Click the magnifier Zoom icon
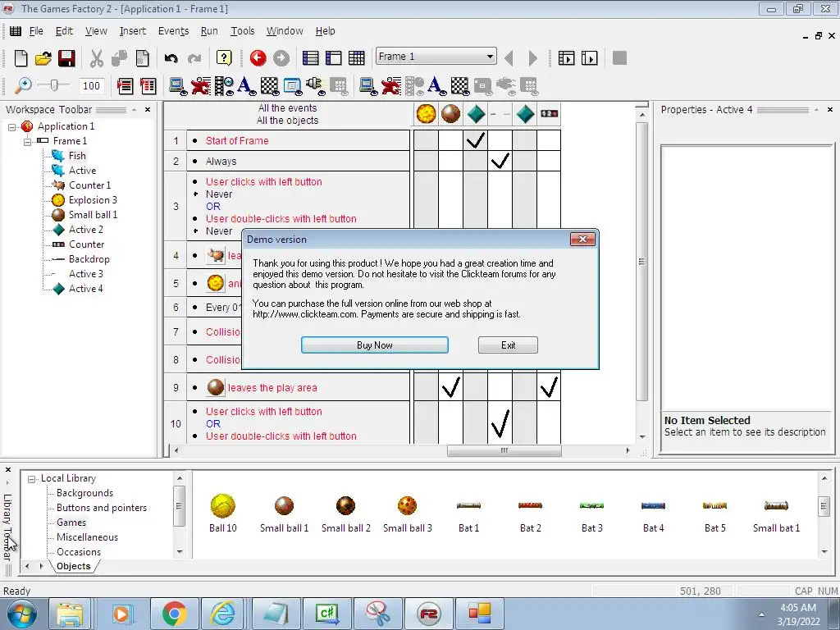The image size is (840, 630). 22,85
